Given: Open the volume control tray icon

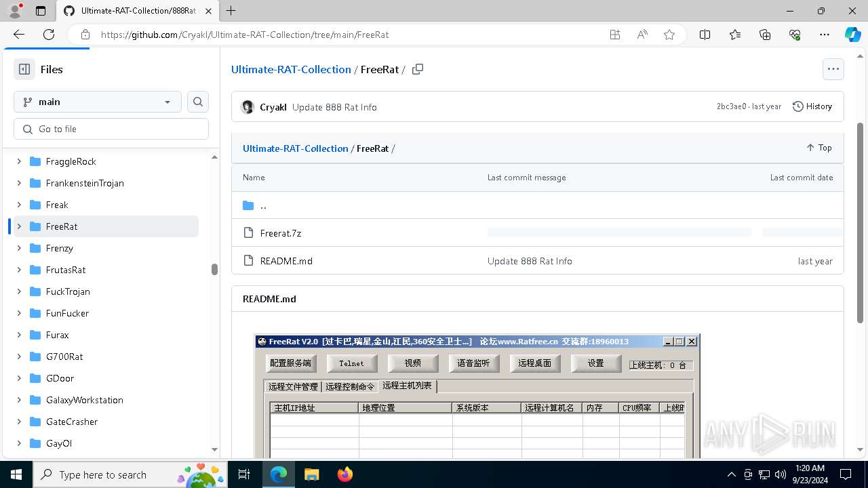Looking at the screenshot, I should tap(780, 474).
